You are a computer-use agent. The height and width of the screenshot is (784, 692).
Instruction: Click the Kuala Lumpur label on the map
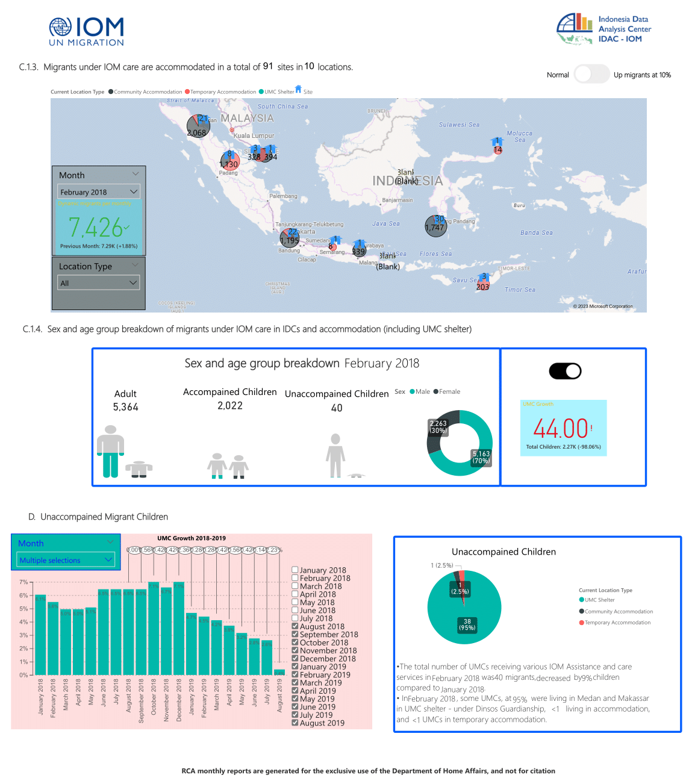(x=254, y=135)
